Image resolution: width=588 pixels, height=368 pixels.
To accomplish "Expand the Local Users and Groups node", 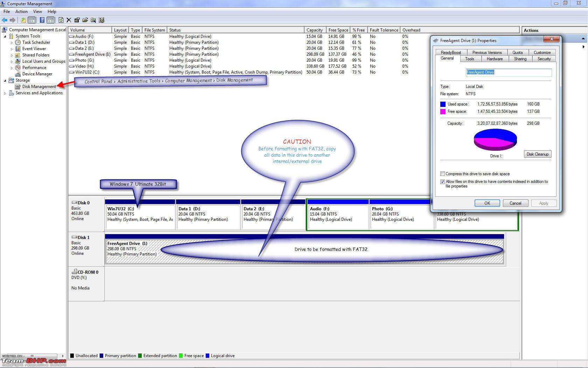I will coord(12,61).
